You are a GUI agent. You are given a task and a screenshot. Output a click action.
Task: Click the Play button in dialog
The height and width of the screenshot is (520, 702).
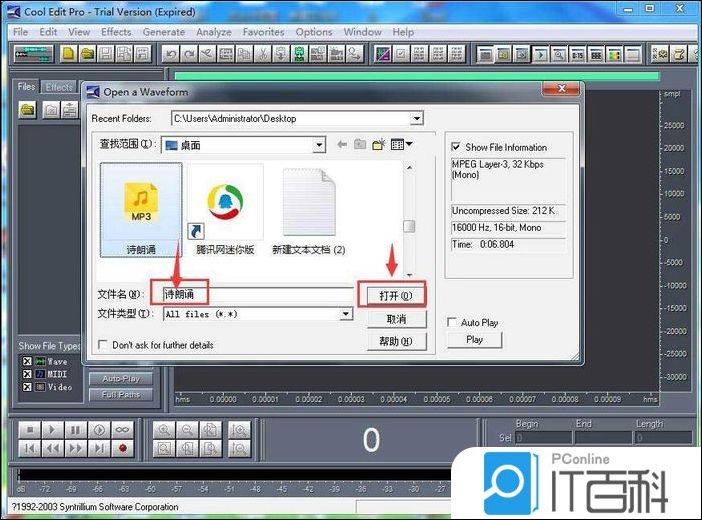475,340
